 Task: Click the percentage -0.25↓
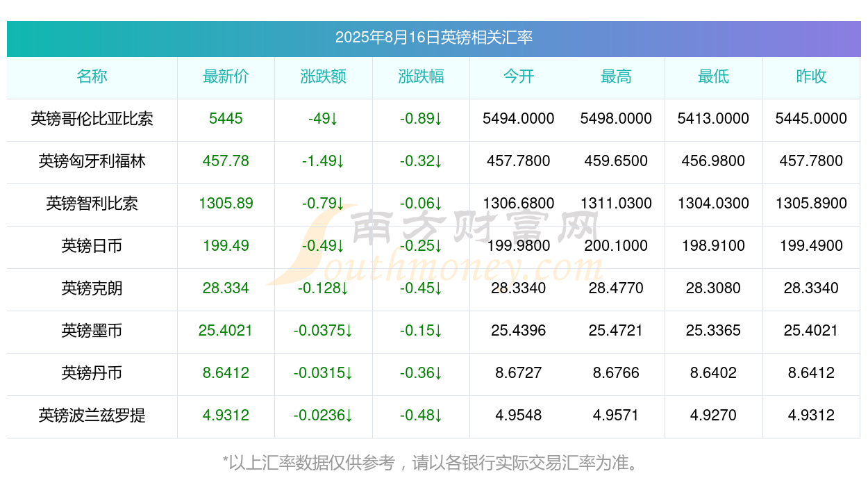[x=421, y=246]
